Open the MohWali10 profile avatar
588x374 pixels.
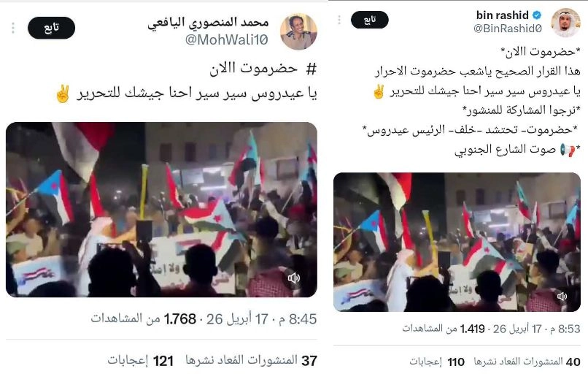299,32
